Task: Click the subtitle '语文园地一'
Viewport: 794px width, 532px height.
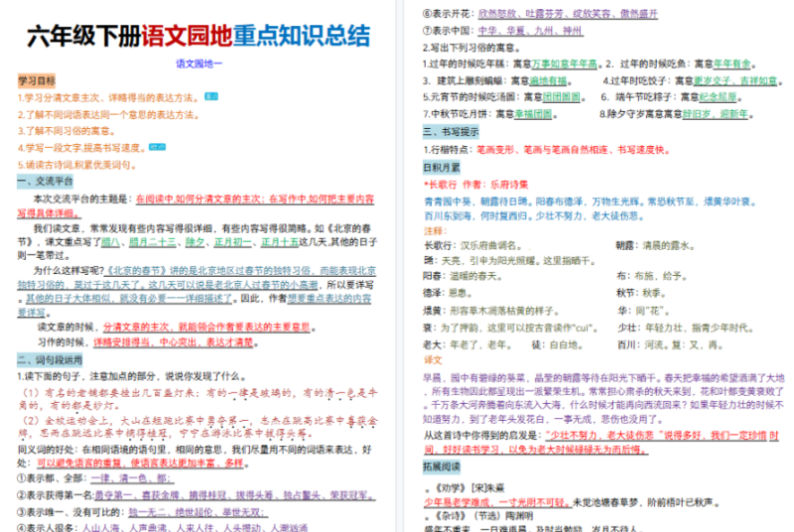Action: [198, 64]
